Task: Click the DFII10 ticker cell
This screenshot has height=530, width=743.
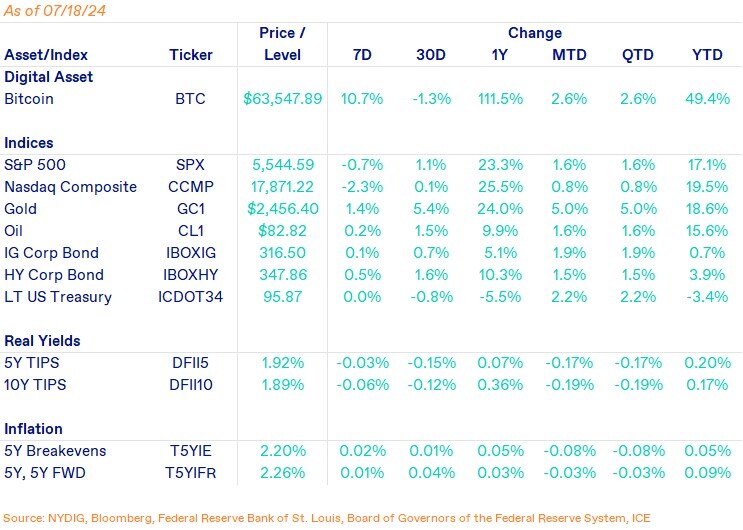Action: 191,384
